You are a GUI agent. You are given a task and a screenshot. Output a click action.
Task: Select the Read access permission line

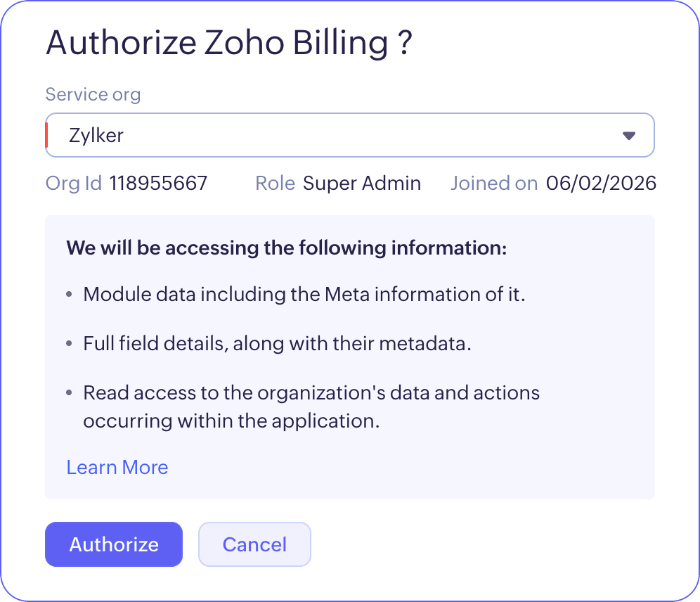coord(311,406)
